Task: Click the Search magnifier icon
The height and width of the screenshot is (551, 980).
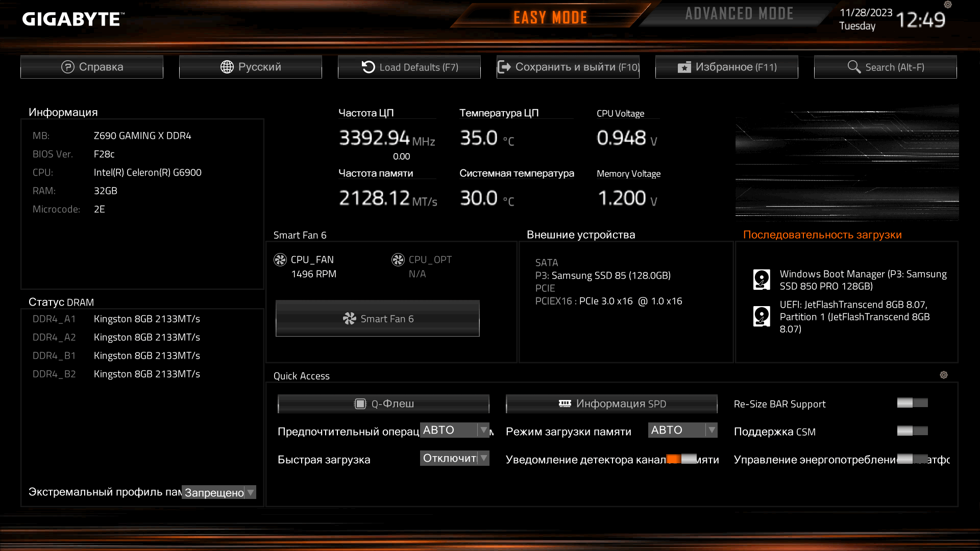Action: [854, 67]
